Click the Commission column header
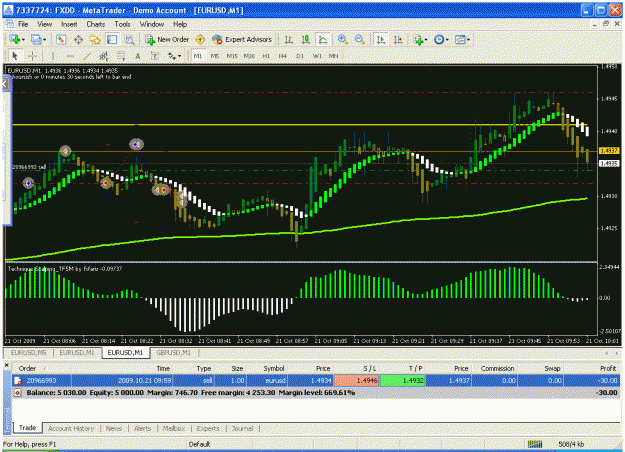This screenshot has height=452, width=625. (497, 369)
